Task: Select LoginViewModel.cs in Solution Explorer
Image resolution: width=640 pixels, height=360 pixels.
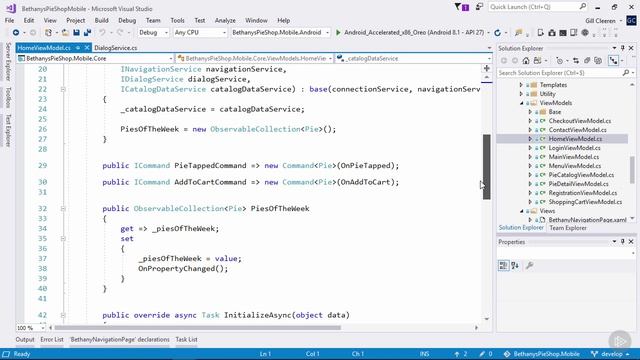Action: tap(574, 148)
